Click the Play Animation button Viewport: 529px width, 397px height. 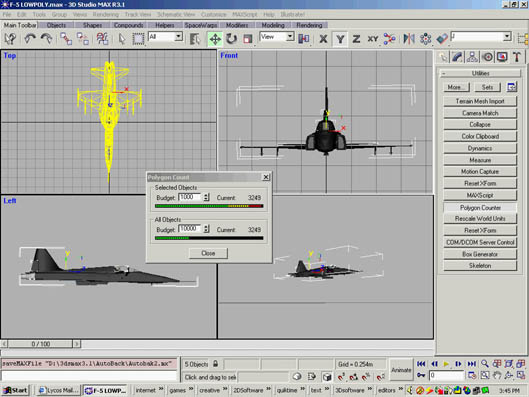[x=446, y=364]
